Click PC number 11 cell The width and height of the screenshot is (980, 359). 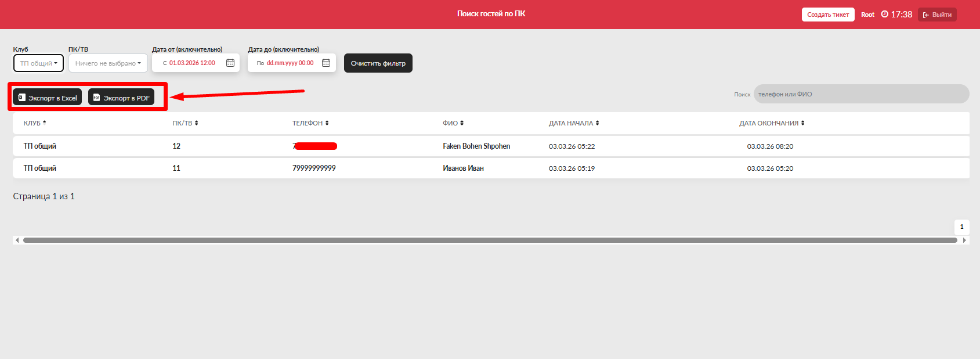[176, 168]
